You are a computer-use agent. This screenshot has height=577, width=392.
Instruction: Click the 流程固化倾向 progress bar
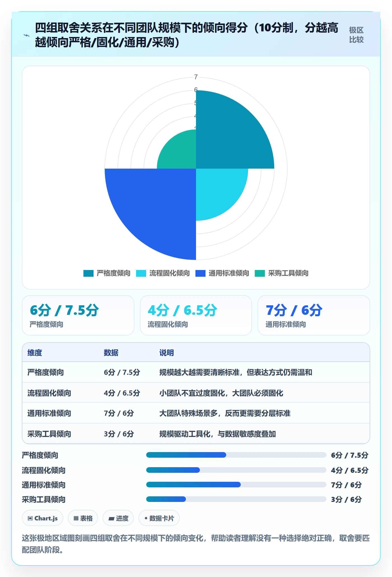(x=236, y=470)
